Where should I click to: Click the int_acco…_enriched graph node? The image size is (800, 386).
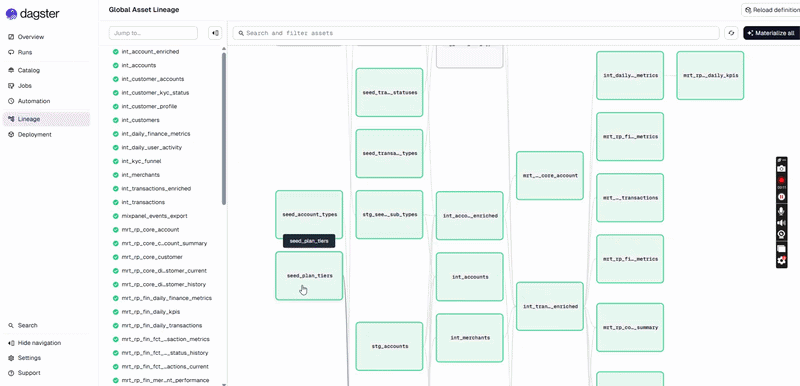[469, 216]
